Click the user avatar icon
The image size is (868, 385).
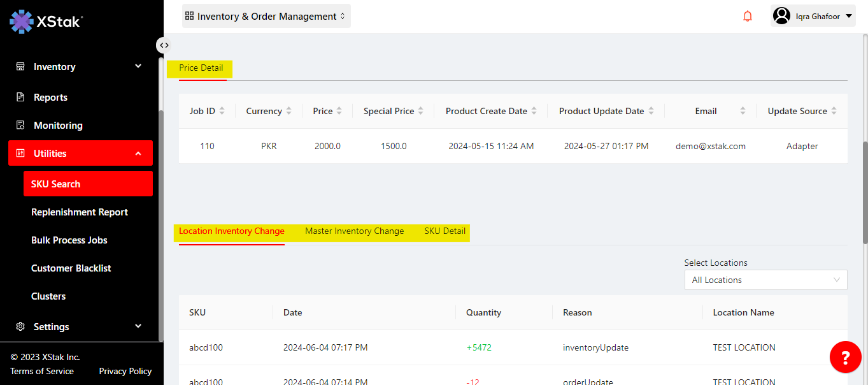pos(781,16)
